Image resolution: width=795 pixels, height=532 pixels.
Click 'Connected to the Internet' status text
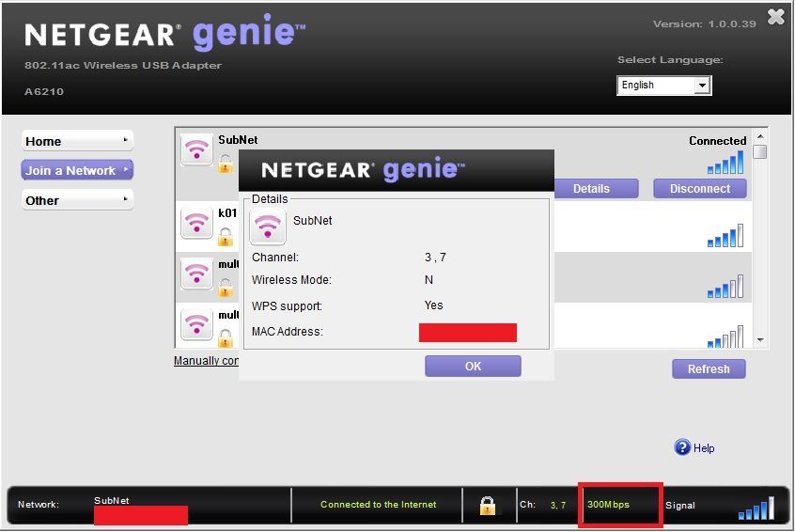point(378,505)
